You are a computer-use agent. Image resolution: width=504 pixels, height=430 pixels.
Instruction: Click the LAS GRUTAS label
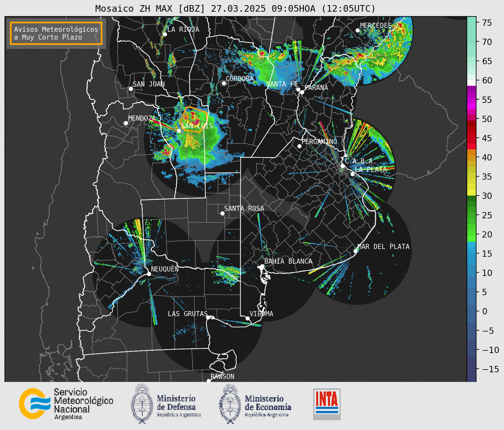point(188,314)
